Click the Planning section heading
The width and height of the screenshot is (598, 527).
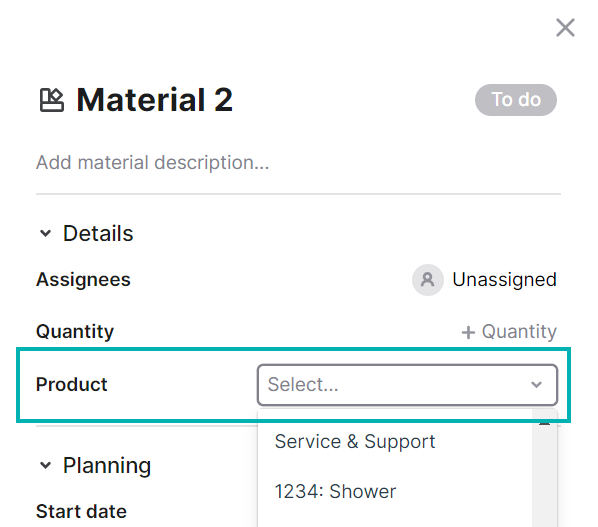tap(107, 465)
